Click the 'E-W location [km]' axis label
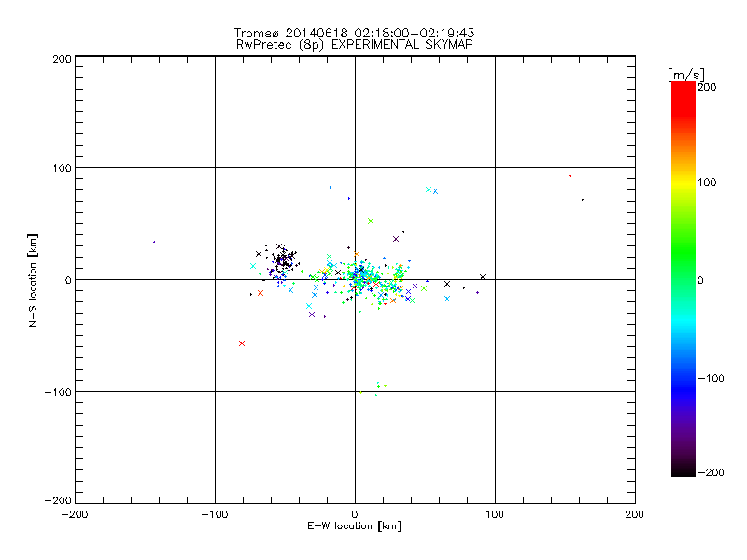Image resolution: width=747 pixels, height=560 pixels. click(354, 526)
